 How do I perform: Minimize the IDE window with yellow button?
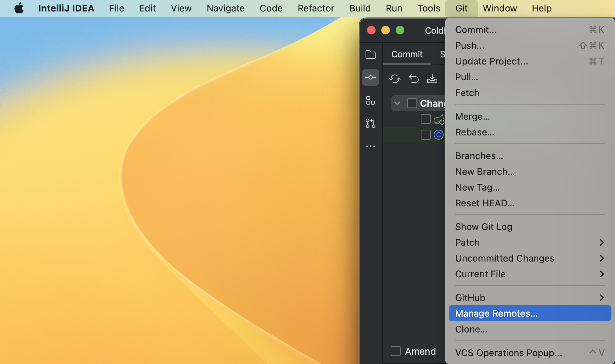(386, 30)
